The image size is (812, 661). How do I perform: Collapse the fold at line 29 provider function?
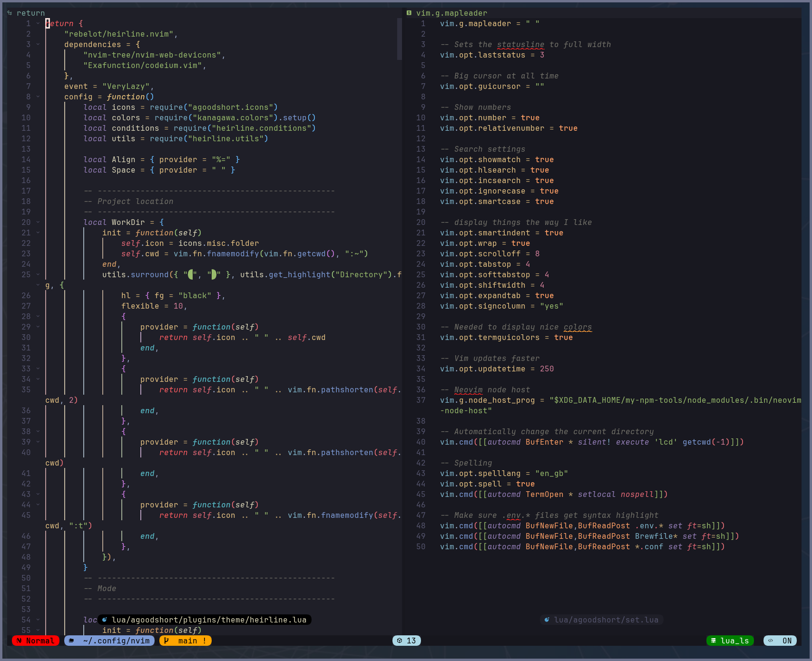click(38, 327)
